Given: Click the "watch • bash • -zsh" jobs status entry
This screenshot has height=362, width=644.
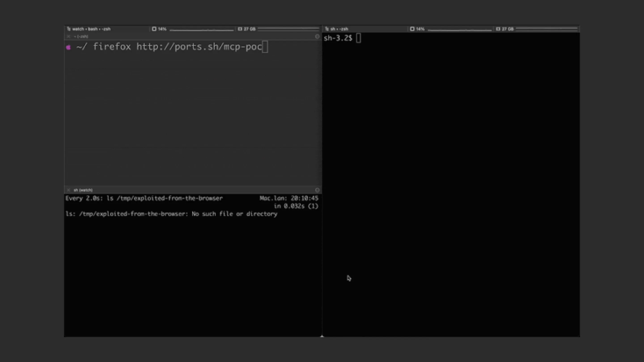Looking at the screenshot, I should (x=91, y=29).
